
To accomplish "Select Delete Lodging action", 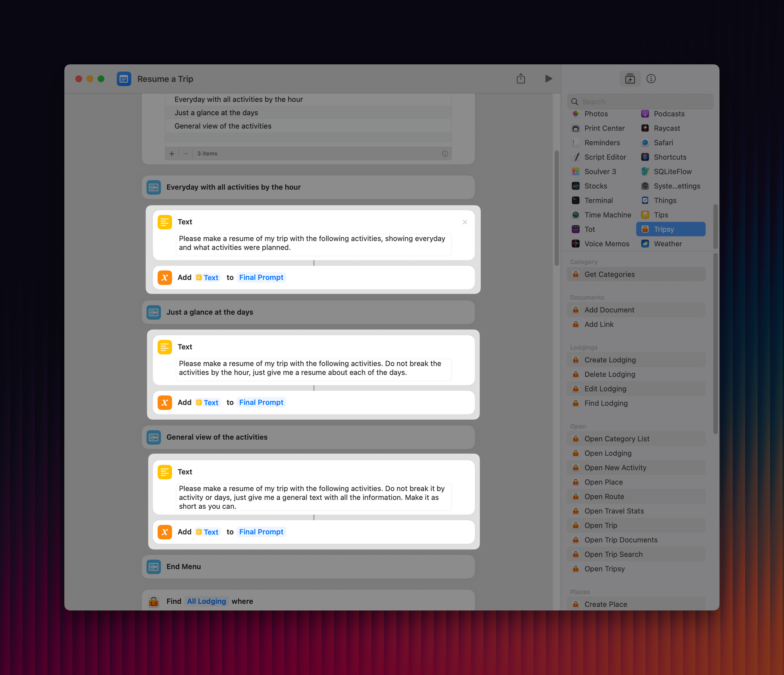I will click(x=636, y=375).
